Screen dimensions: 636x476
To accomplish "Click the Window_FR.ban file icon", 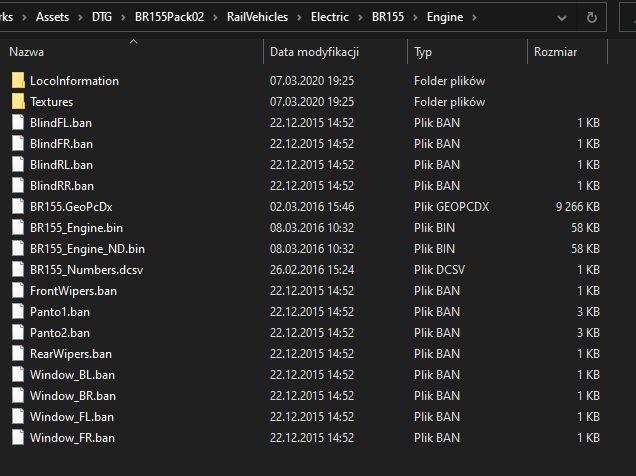I will point(17,438).
